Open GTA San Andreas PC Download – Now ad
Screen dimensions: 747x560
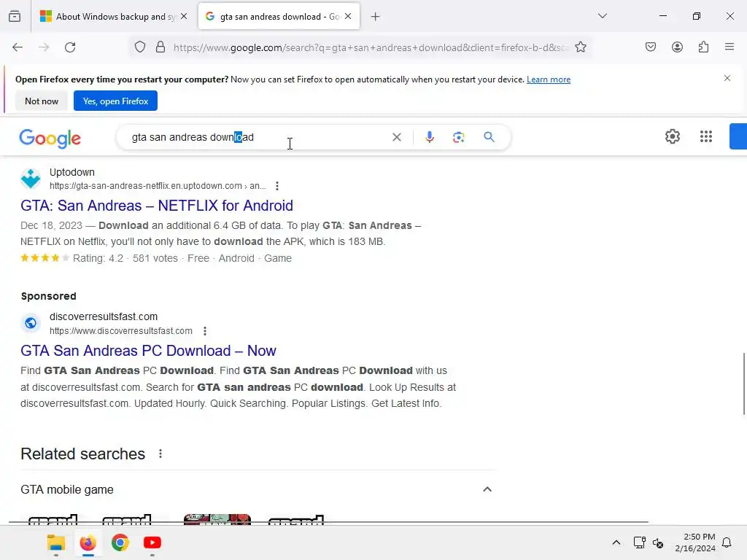coord(148,351)
